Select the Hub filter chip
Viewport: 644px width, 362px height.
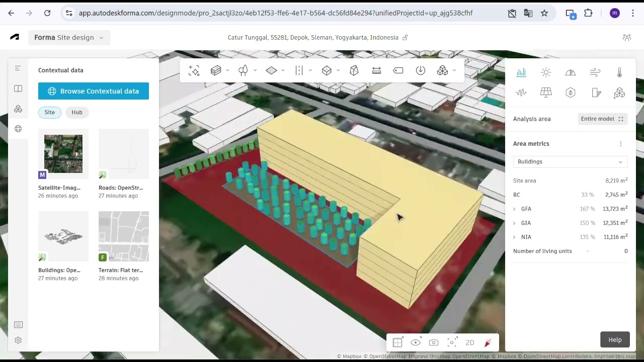[x=77, y=113]
